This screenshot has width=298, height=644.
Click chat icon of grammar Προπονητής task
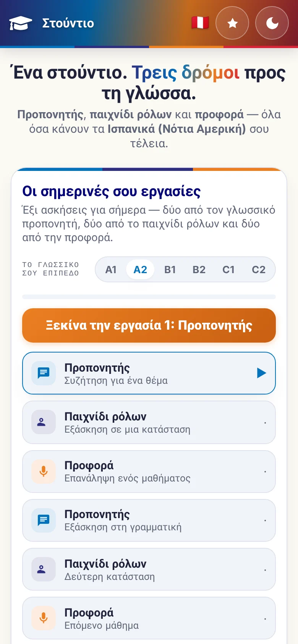pos(44,520)
